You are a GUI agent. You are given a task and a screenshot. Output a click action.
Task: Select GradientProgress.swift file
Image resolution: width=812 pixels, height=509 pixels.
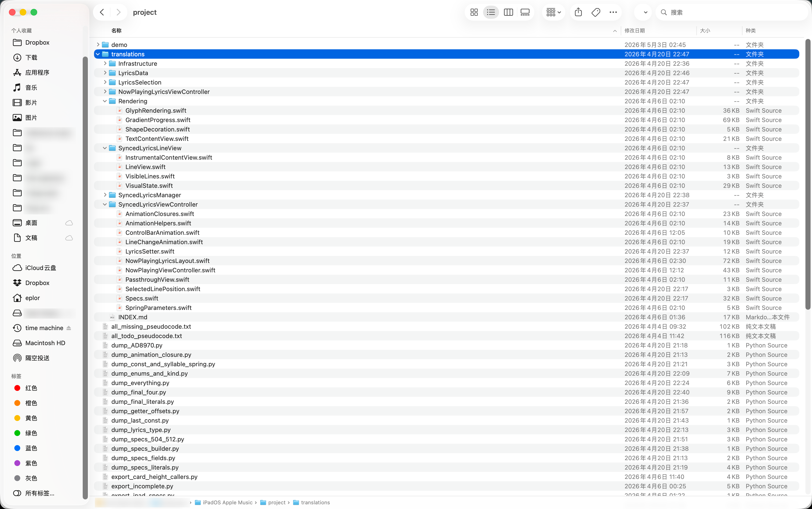coord(447,120)
